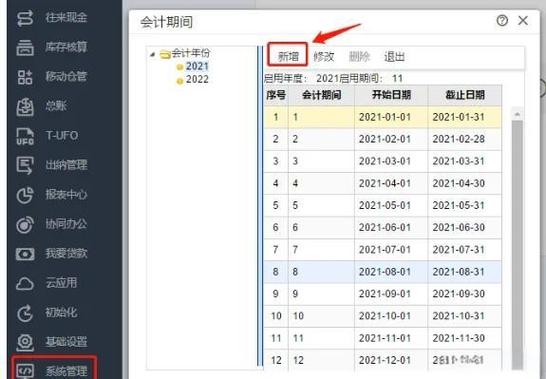Open the 移动仓管 sidebar icon
Screen dimensions: 546x379
pyautogui.click(x=25, y=77)
